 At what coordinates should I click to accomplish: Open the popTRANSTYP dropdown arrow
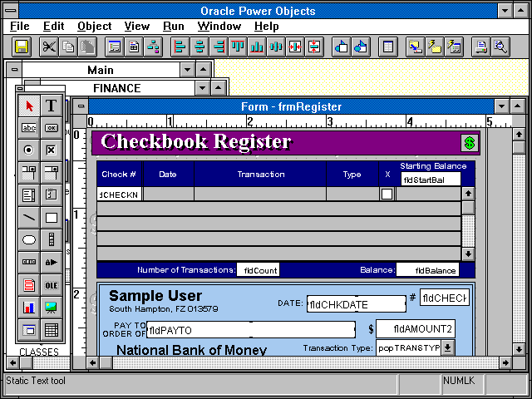pos(448,347)
